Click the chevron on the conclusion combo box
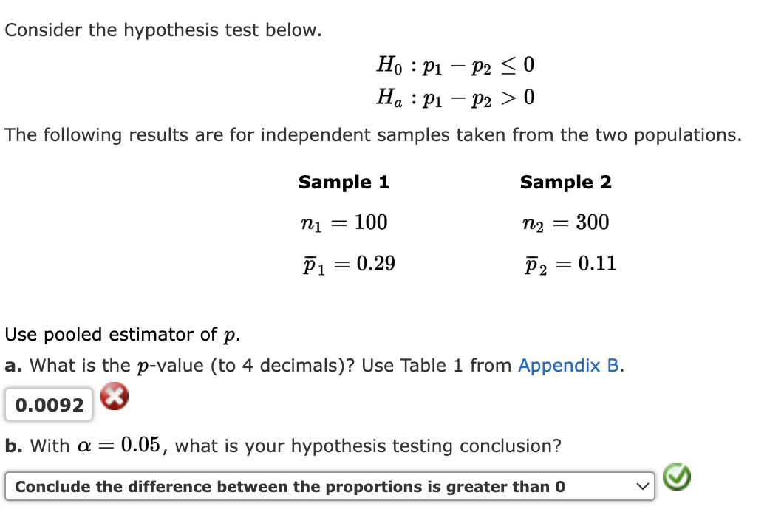The height and width of the screenshot is (532, 767). pos(644,486)
